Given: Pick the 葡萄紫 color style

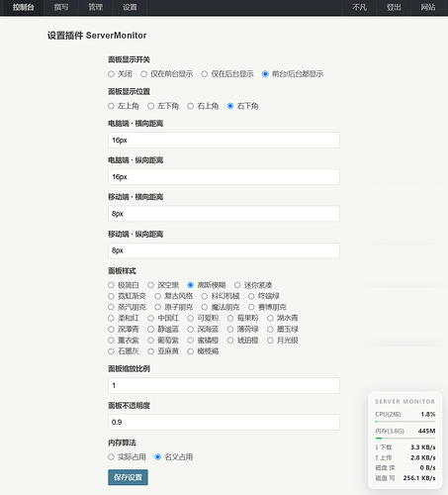Looking at the screenshot, I should (150, 341).
